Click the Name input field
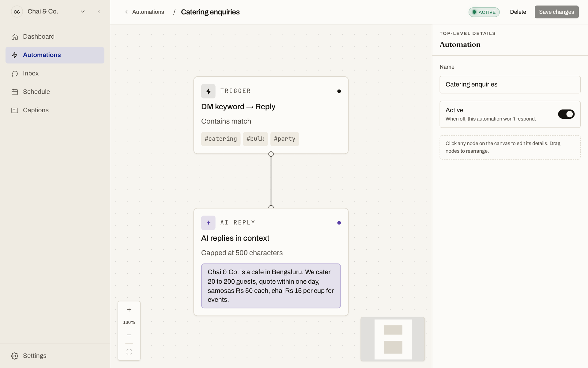This screenshot has width=588, height=368. coord(510,85)
